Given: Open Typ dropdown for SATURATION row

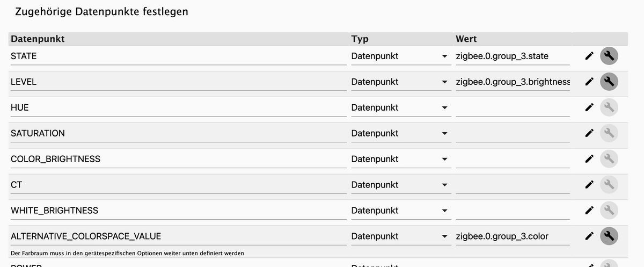Looking at the screenshot, I should 399,133.
